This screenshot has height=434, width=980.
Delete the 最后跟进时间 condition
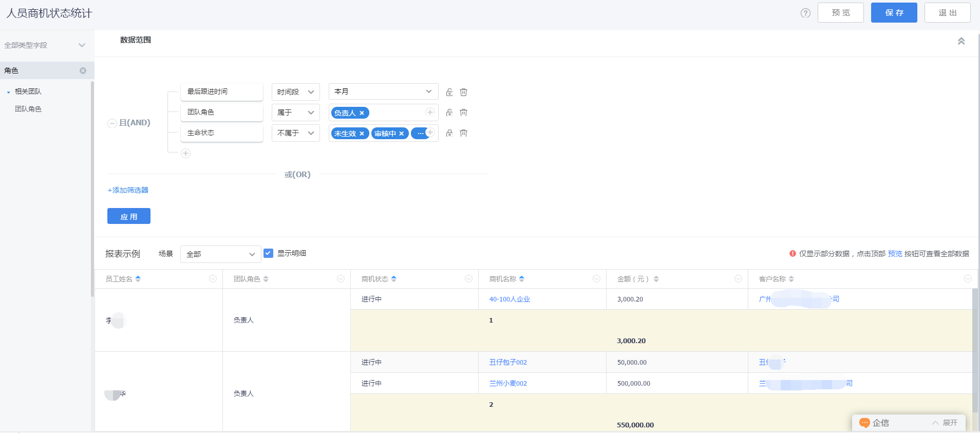(x=463, y=92)
